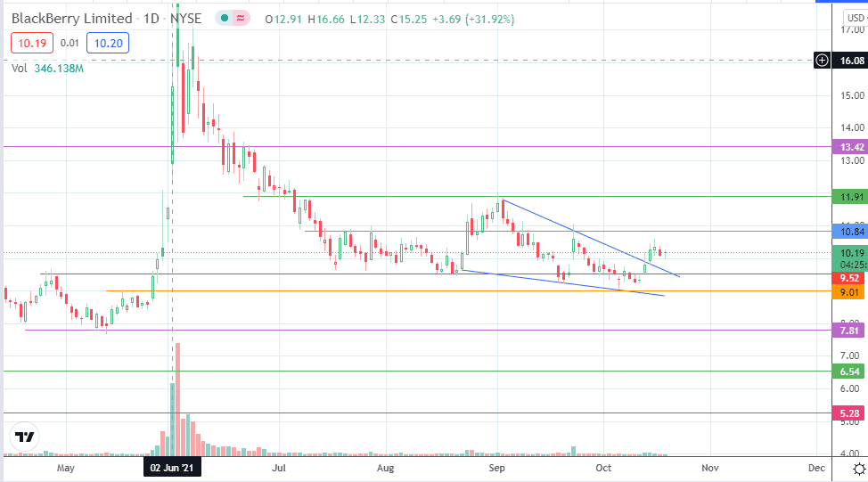Click the Dec label on time axis
Screen dimensions: 868x482
[x=816, y=468]
